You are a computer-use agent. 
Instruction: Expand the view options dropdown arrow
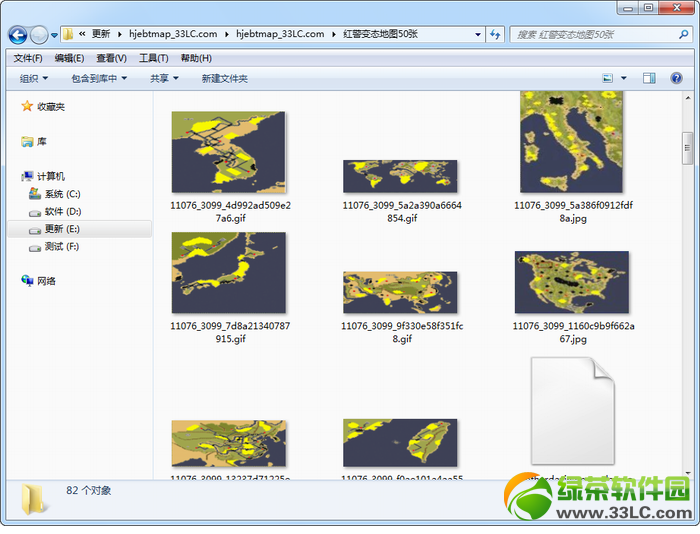pyautogui.click(x=624, y=78)
